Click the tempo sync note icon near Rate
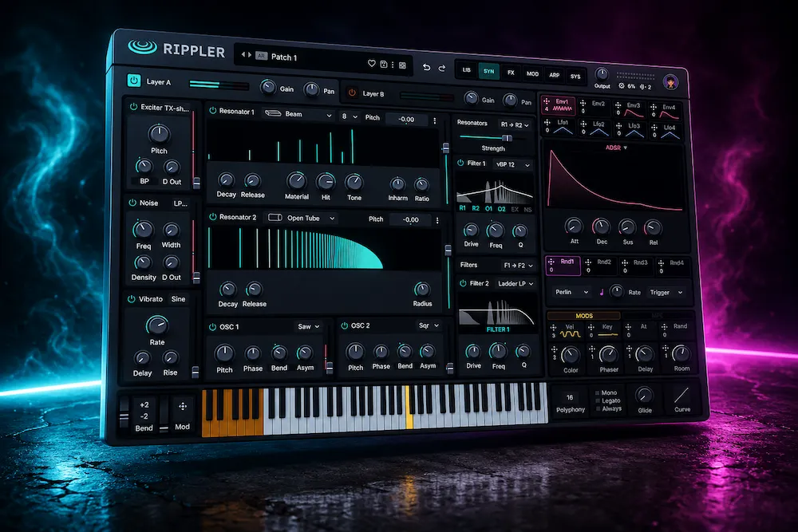Screen dimensions: 798x532 click(x=602, y=292)
